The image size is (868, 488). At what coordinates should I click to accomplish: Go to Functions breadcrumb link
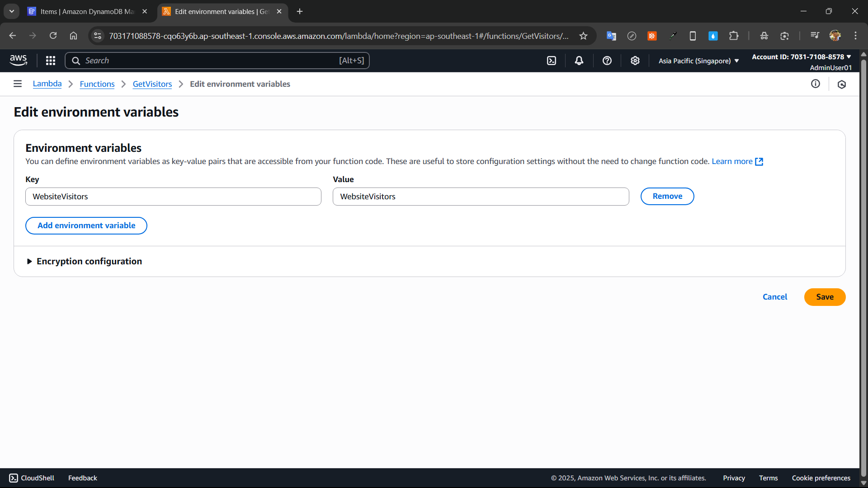(x=97, y=84)
